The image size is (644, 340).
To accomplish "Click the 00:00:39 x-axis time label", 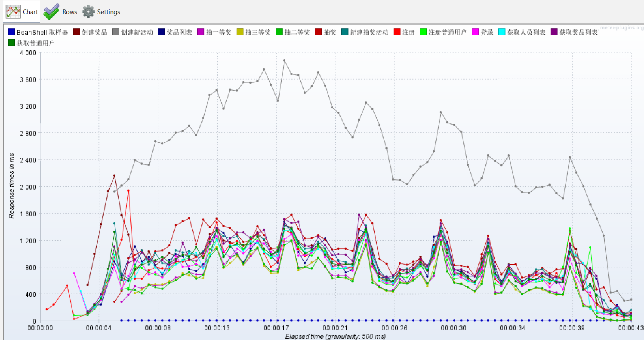I will click(x=572, y=328).
